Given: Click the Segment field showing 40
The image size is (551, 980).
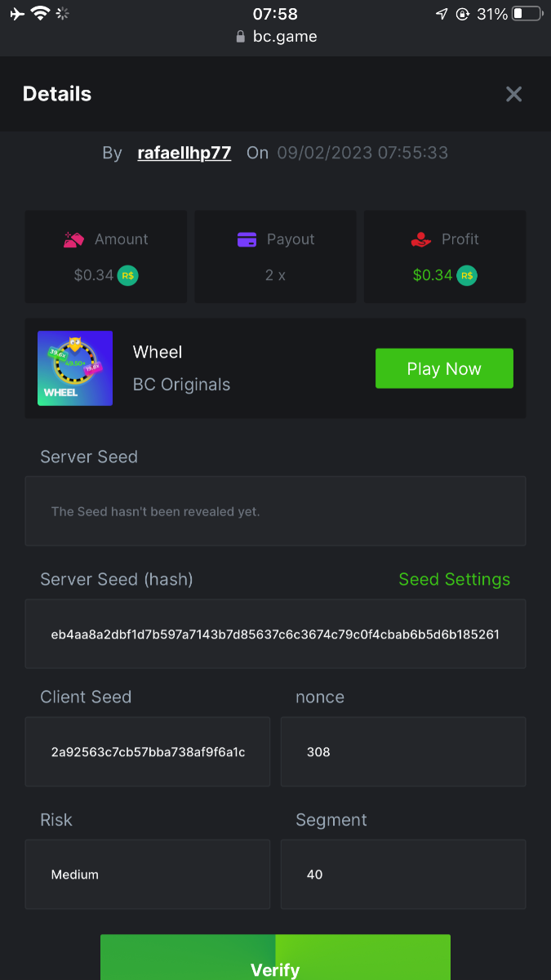Looking at the screenshot, I should tap(403, 875).
